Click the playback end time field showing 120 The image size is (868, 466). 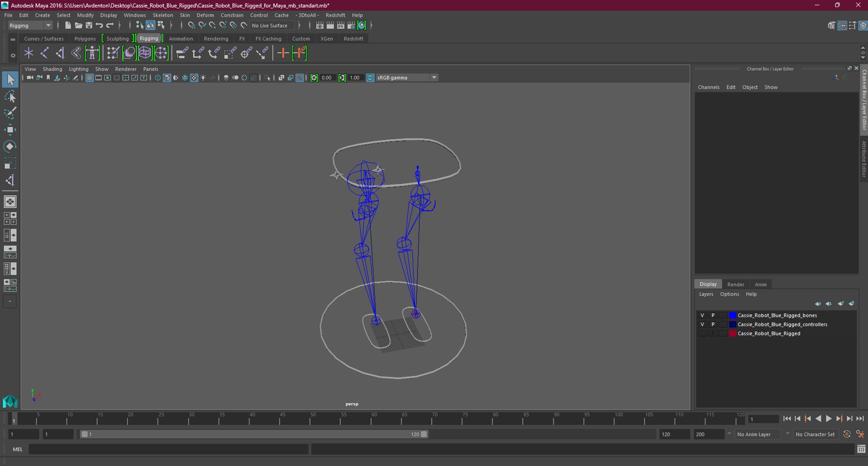point(674,434)
